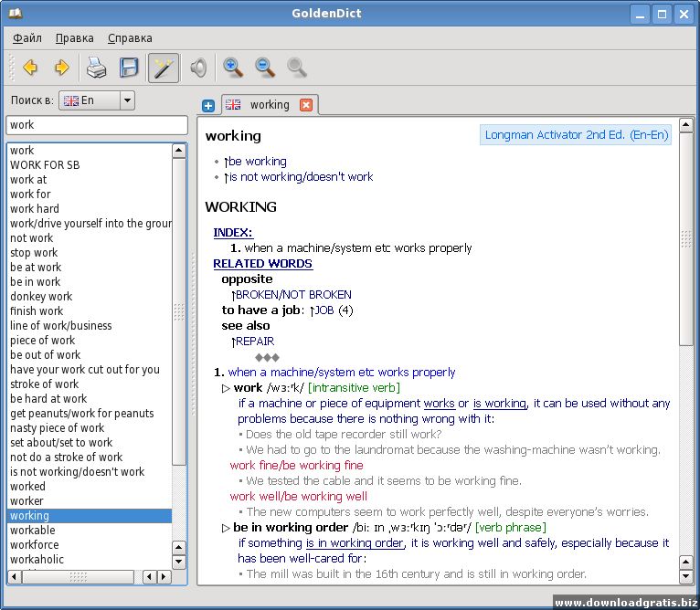Viewport: 700px width, 610px height.
Task: Switch to the 'working' tab
Action: [x=270, y=105]
